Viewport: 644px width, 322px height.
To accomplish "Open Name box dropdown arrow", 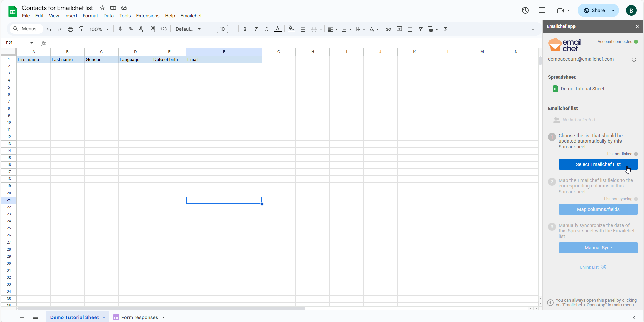I will (32, 43).
